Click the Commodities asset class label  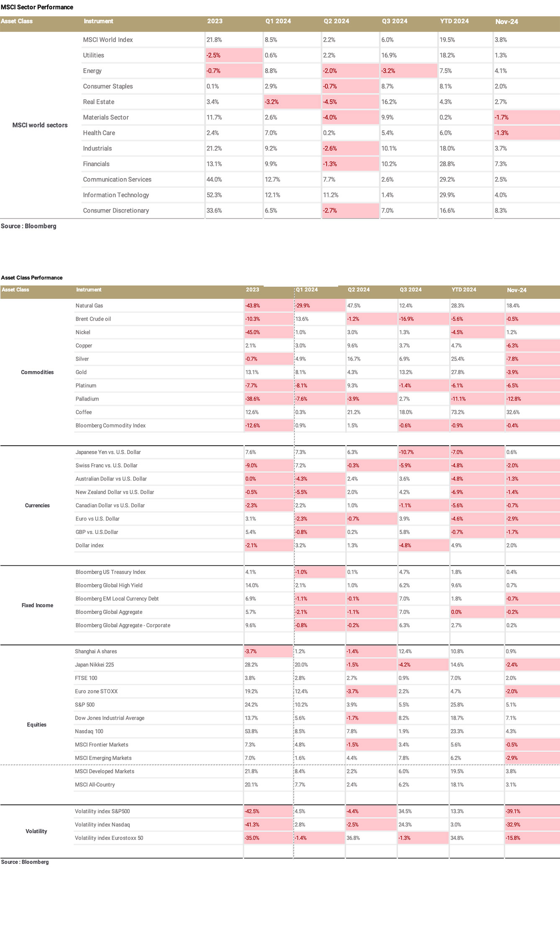[37, 372]
